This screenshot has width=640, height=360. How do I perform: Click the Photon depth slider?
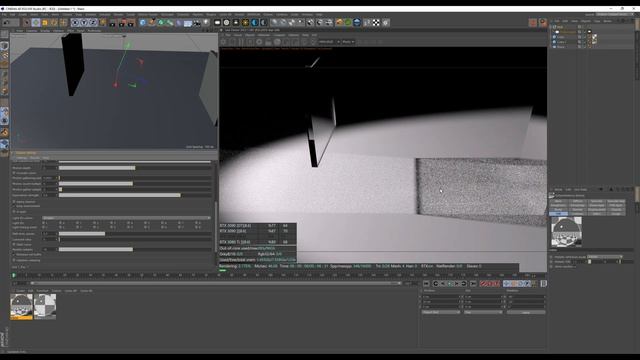pyautogui.click(x=135, y=168)
